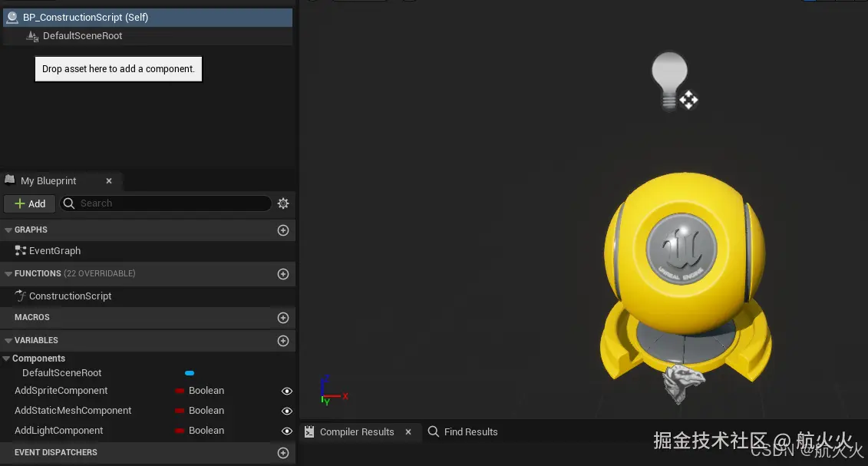The height and width of the screenshot is (466, 868).
Task: Open My Blueprint settings gear
Action: pyautogui.click(x=283, y=203)
